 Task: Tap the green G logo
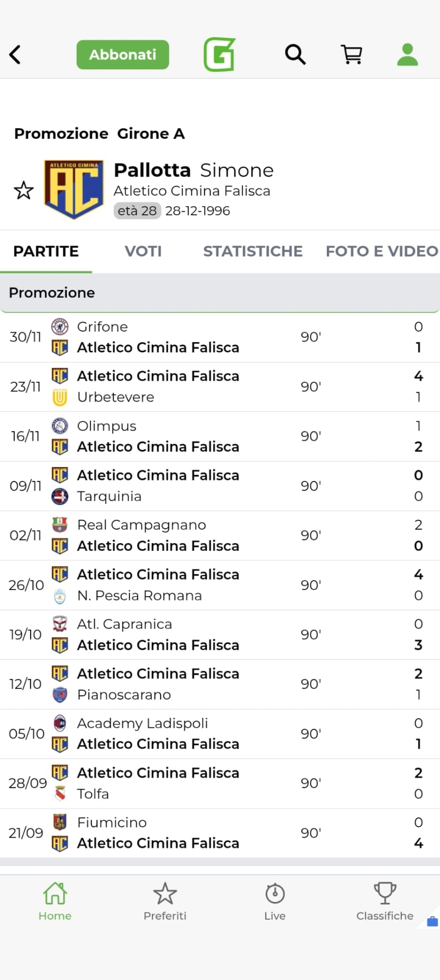219,55
